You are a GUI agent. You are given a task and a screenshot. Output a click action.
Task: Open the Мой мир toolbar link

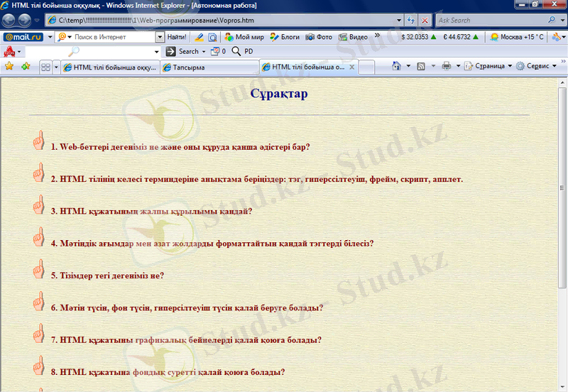click(x=244, y=37)
